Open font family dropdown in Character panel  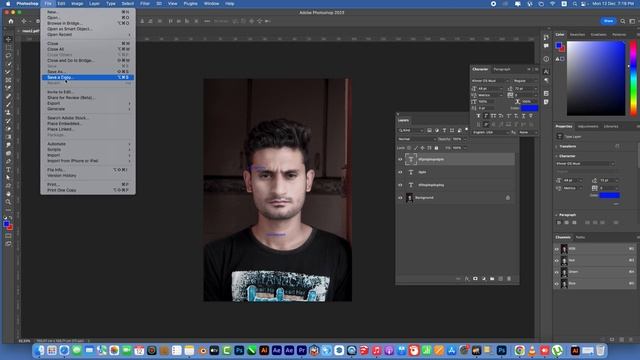tap(490, 81)
